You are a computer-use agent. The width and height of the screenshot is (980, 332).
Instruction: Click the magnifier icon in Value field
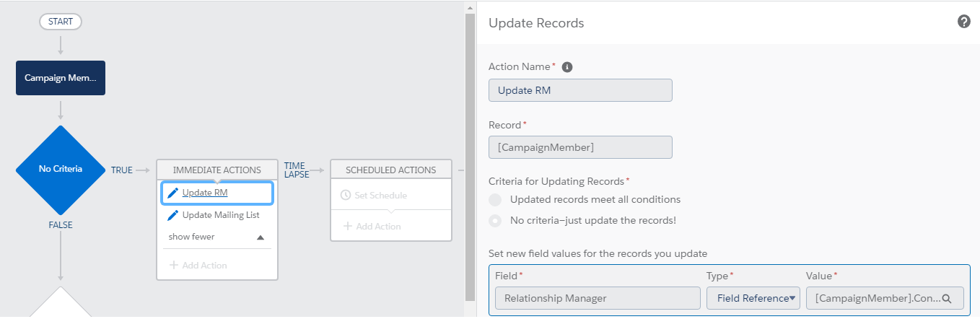(x=947, y=298)
